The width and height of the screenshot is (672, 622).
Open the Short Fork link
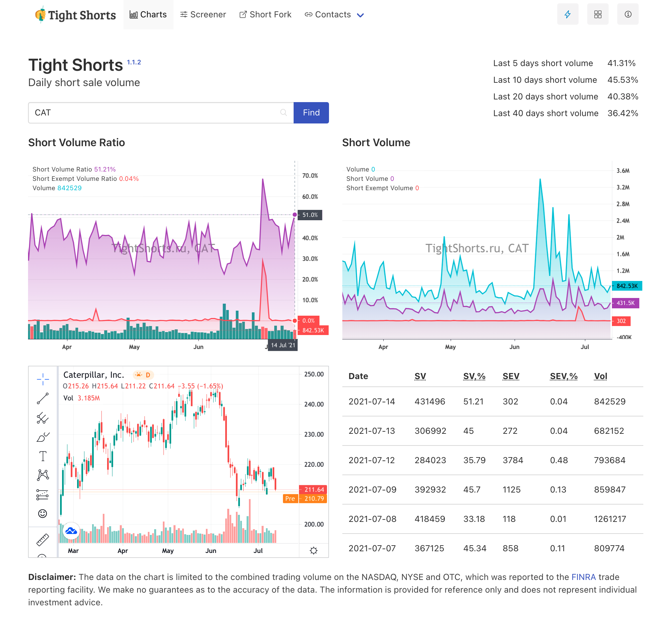click(x=265, y=15)
